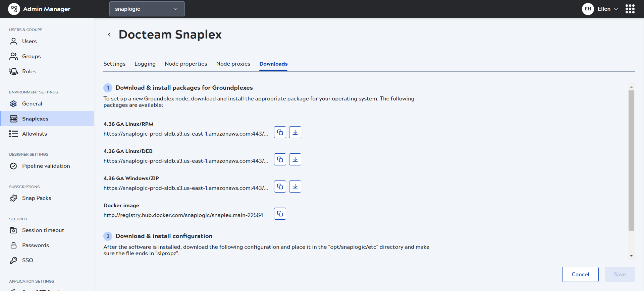Click the Save button
Image resolution: width=644 pixels, height=291 pixels.
pos(619,274)
